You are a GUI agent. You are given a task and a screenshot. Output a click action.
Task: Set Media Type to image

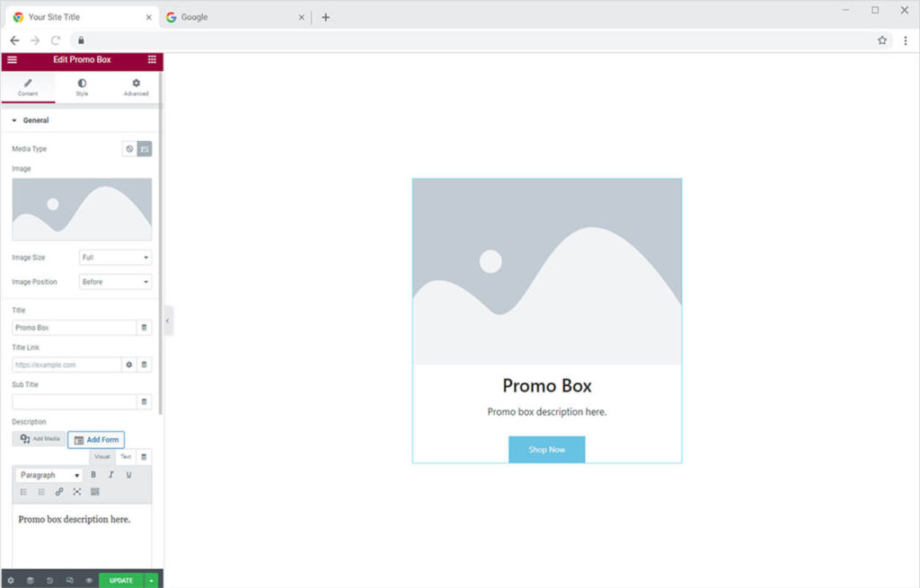pyautogui.click(x=145, y=149)
